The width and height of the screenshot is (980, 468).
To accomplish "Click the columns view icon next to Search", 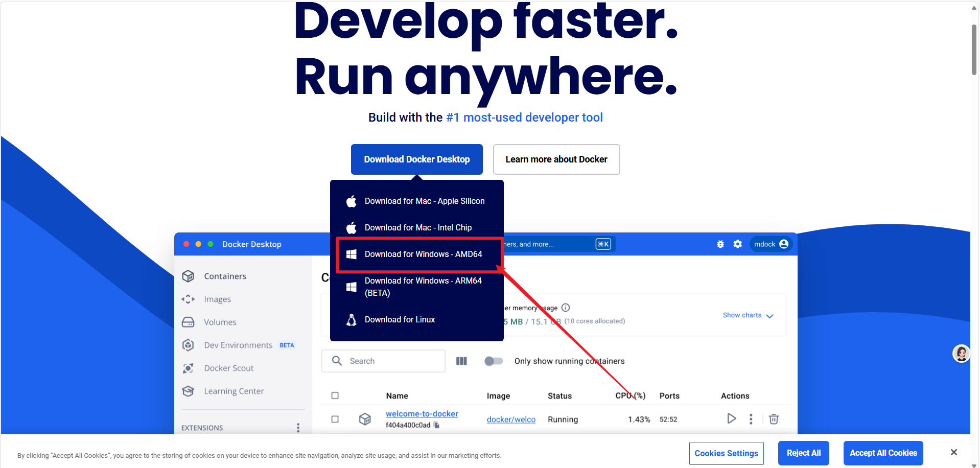I will coord(461,361).
